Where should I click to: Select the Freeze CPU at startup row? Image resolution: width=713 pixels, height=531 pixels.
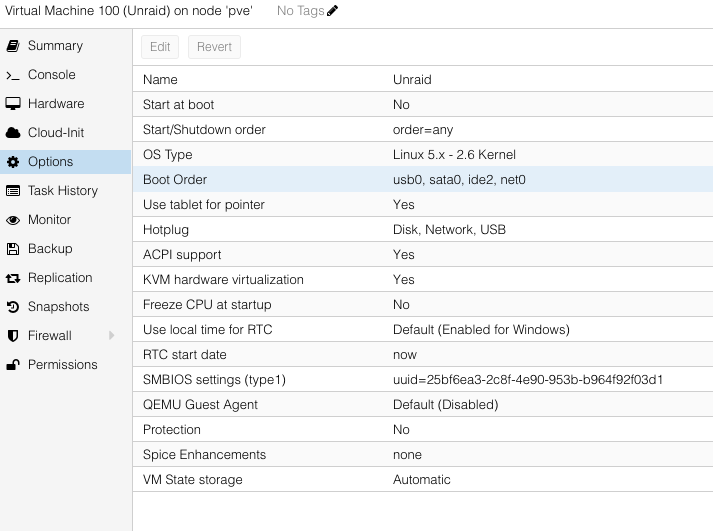coord(423,305)
